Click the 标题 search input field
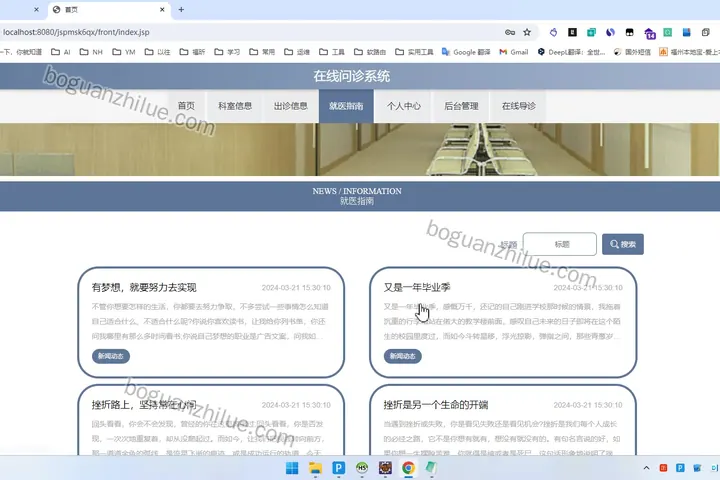This screenshot has width=720, height=480. click(x=560, y=244)
